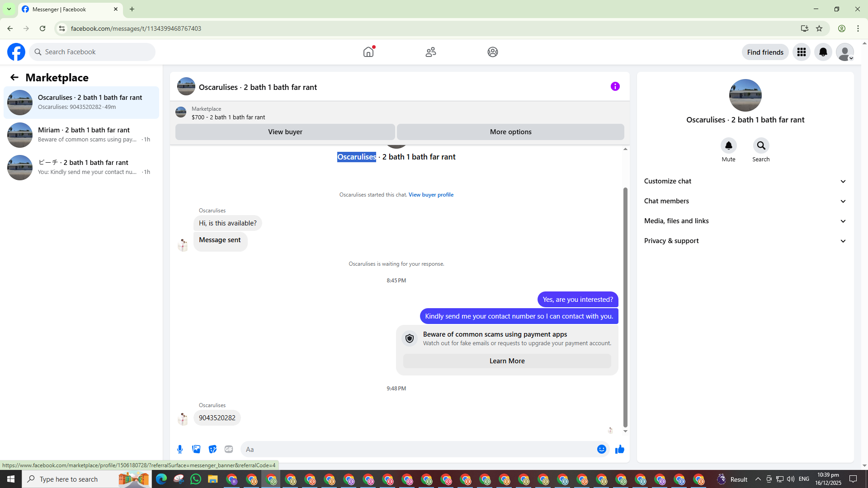Viewport: 868px width, 488px height.
Task: Search within the conversation
Action: pos(761,145)
